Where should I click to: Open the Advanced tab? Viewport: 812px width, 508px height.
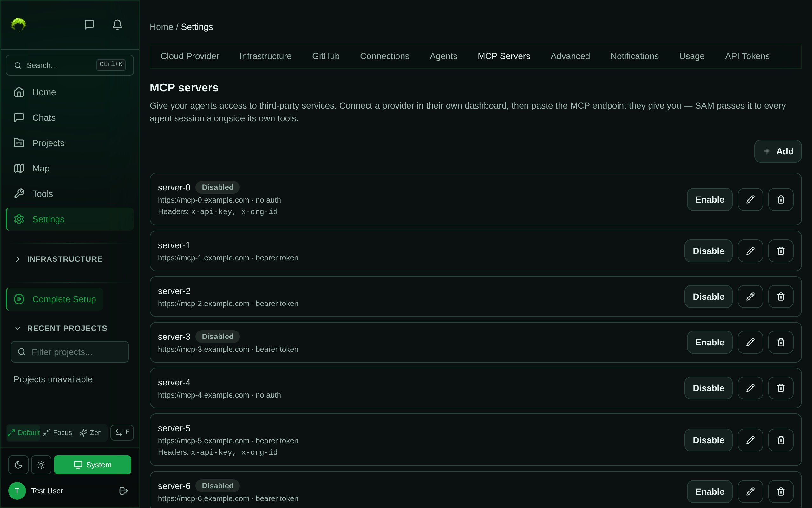(570, 56)
